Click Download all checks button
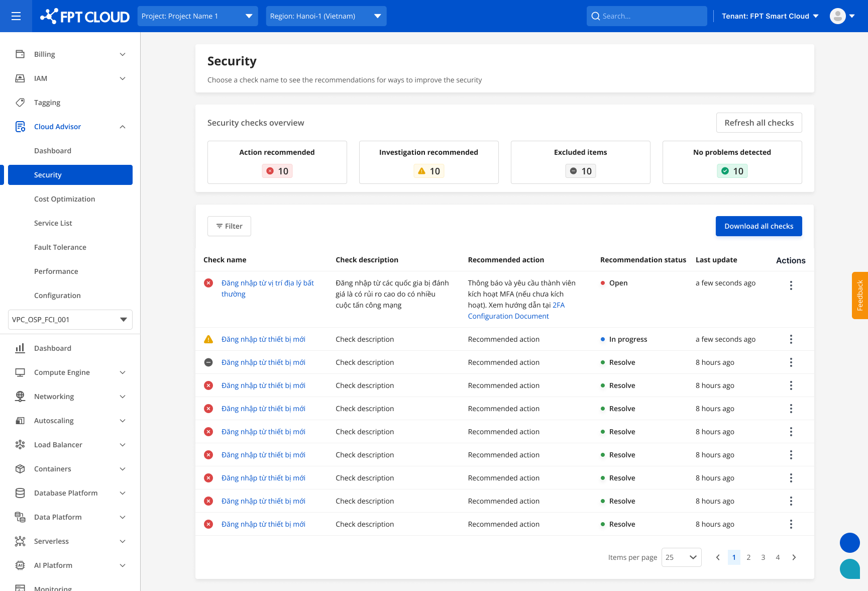The width and height of the screenshot is (868, 591). point(759,226)
